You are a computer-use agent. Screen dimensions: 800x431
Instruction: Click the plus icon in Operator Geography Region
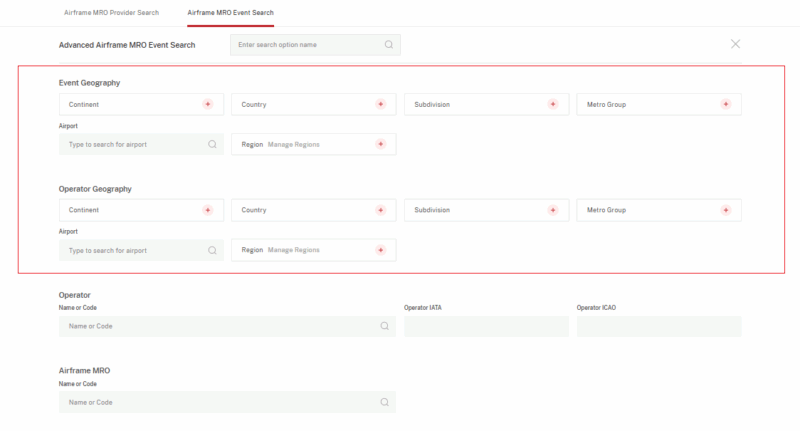coord(380,250)
